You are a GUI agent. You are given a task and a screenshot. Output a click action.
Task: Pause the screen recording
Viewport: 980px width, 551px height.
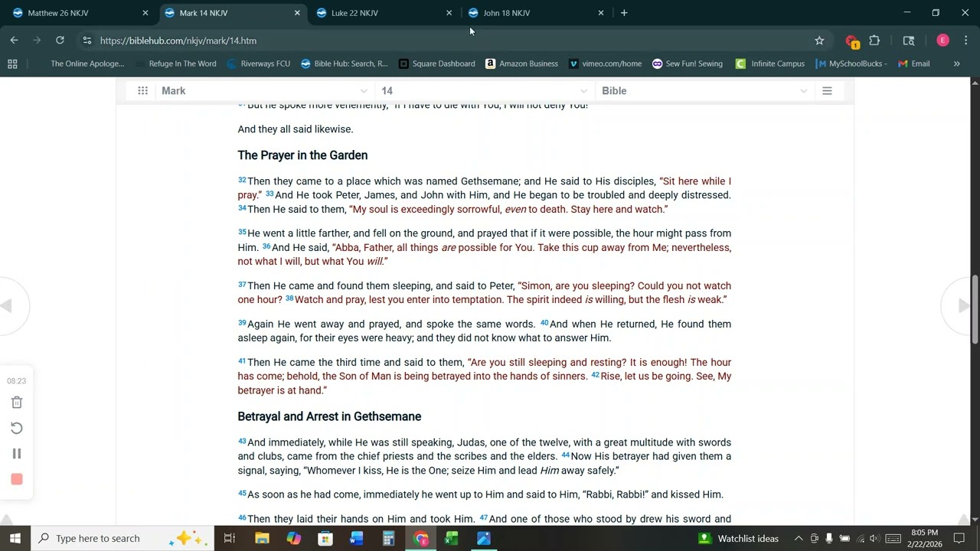17,454
